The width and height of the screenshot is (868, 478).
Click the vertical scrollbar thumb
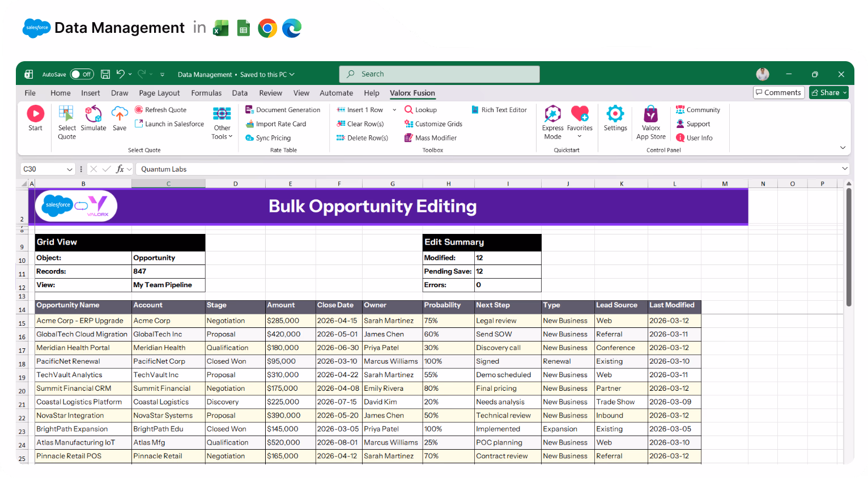[x=849, y=247]
